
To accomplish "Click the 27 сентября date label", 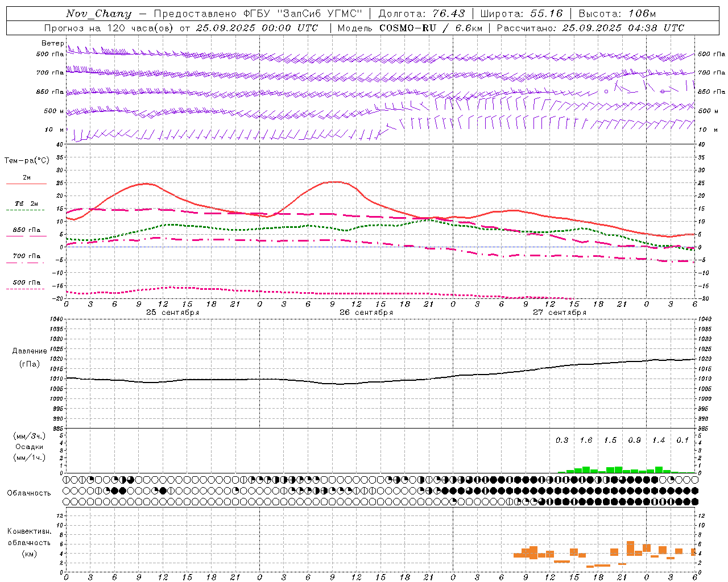I will 560,313.
